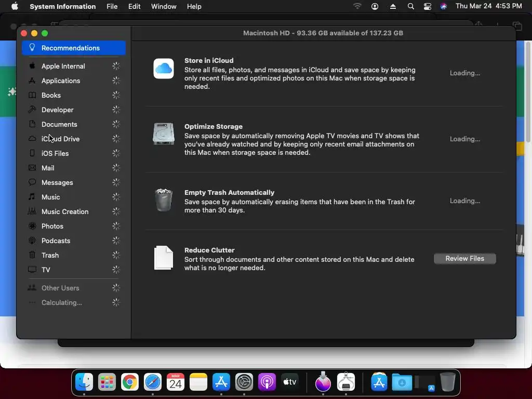Click the yellow minimize window button
The image size is (532, 399).
point(34,33)
